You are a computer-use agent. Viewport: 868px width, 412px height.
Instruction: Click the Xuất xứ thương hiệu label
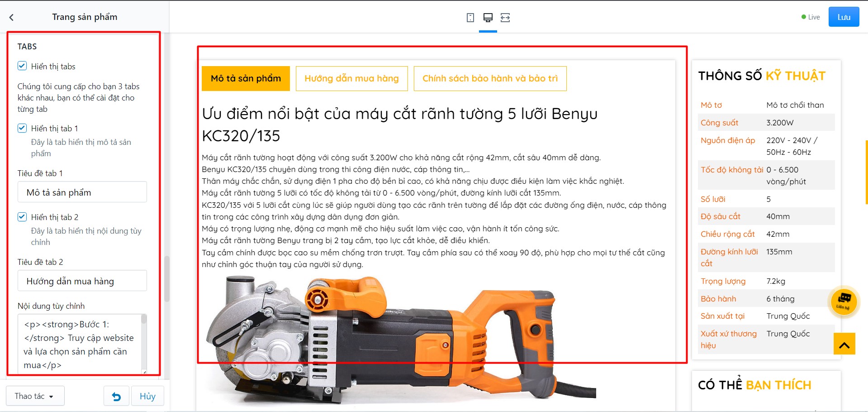729,340
